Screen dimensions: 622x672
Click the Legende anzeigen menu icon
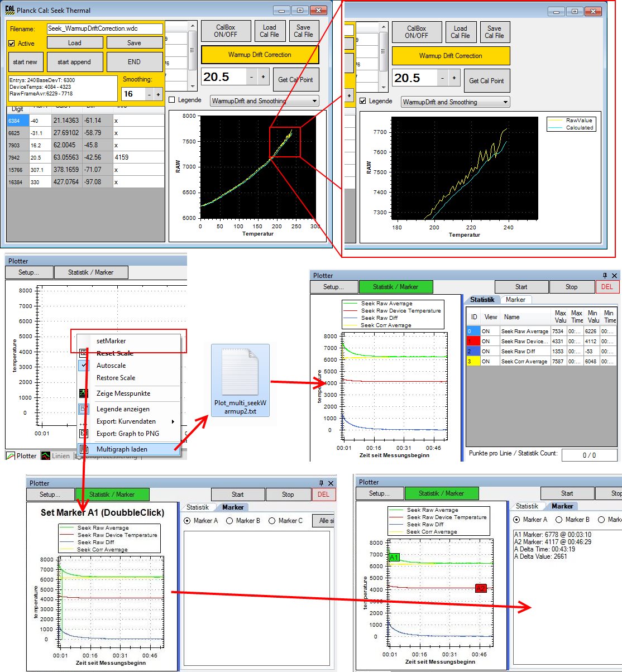[84, 409]
